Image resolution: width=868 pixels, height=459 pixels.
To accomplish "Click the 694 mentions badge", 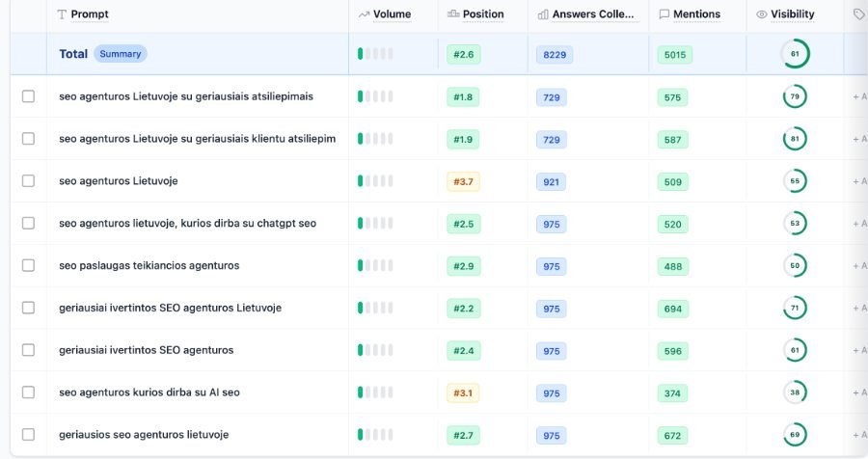I will click(673, 309).
